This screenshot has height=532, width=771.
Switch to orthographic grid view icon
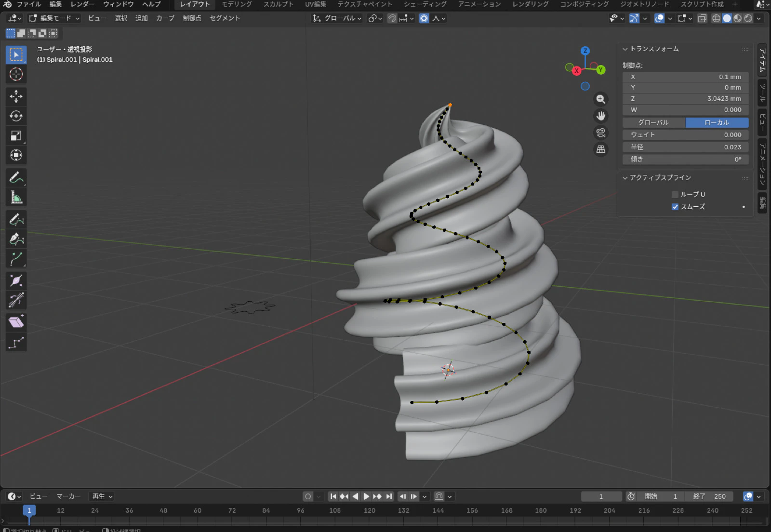click(600, 149)
